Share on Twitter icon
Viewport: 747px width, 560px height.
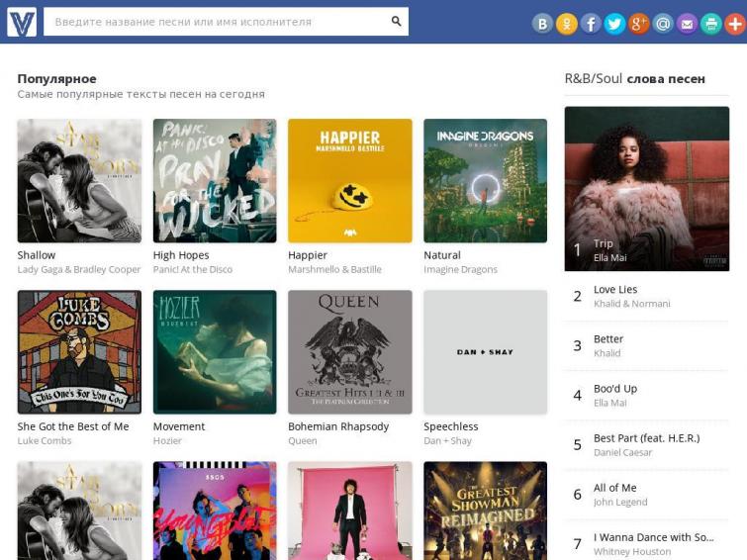pyautogui.click(x=614, y=24)
